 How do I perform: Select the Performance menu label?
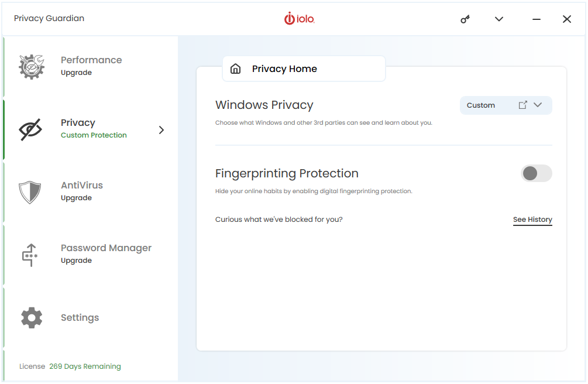coord(91,60)
